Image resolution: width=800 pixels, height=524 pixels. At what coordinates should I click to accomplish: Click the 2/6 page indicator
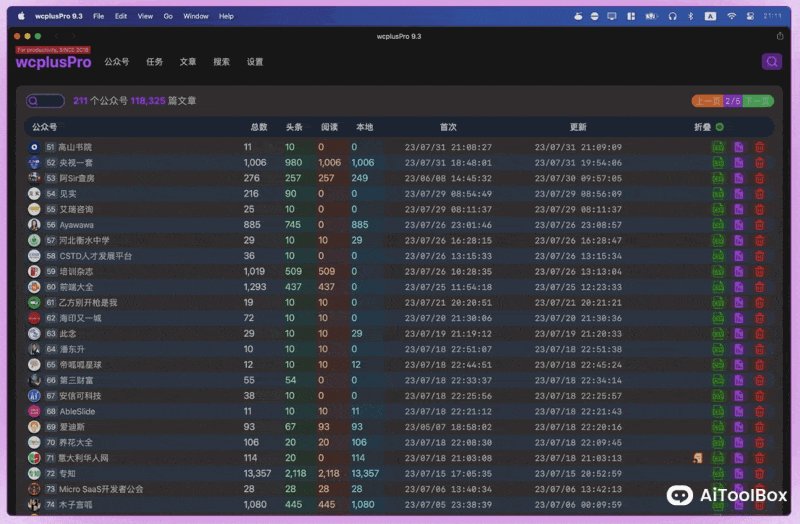733,101
